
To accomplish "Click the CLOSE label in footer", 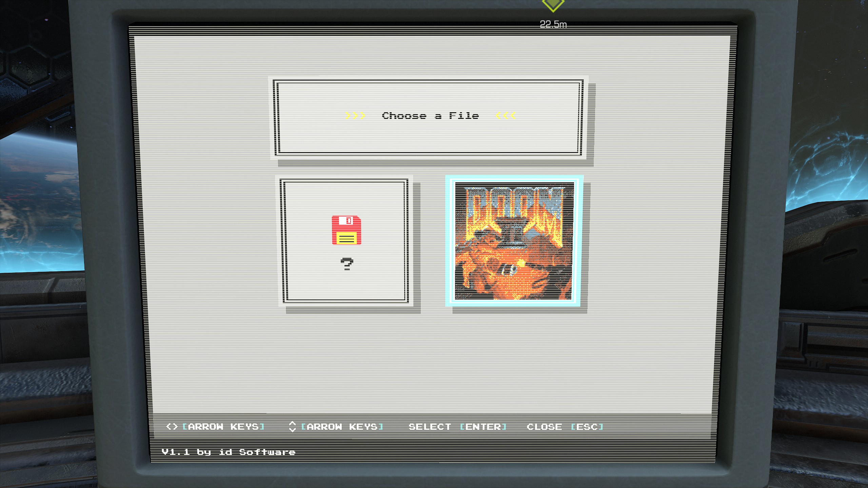I will 544,427.
